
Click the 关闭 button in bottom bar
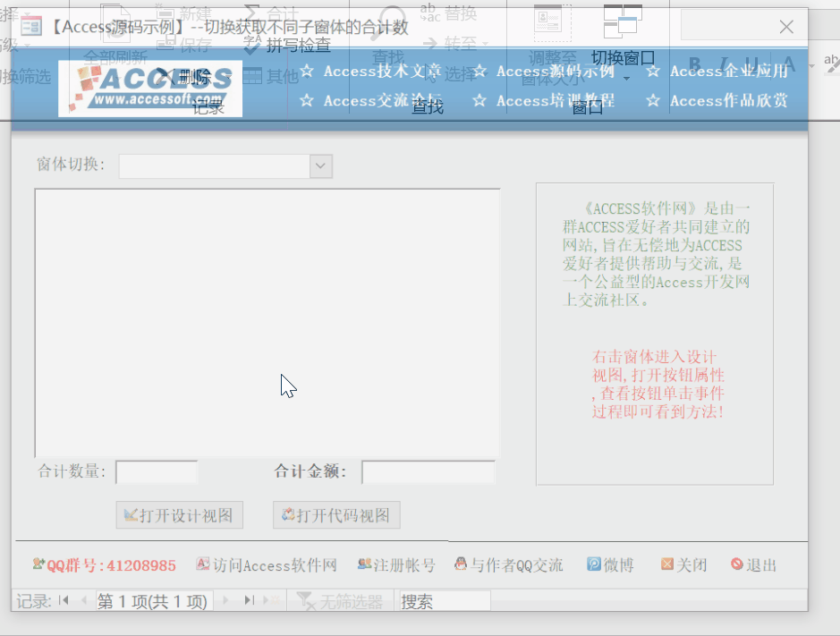[x=684, y=565]
